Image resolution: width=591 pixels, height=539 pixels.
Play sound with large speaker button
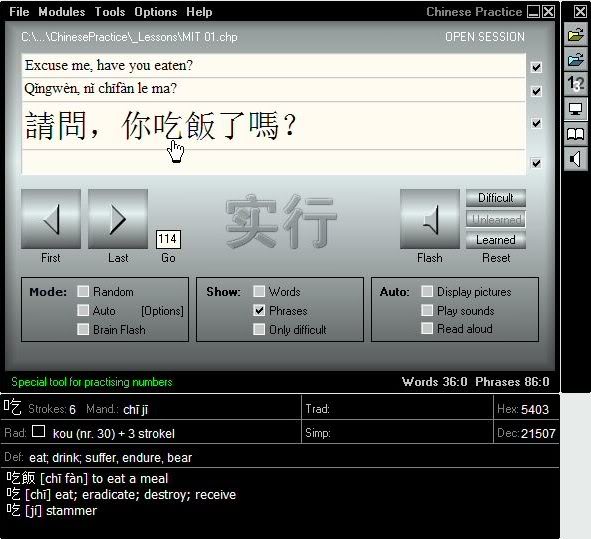click(430, 219)
